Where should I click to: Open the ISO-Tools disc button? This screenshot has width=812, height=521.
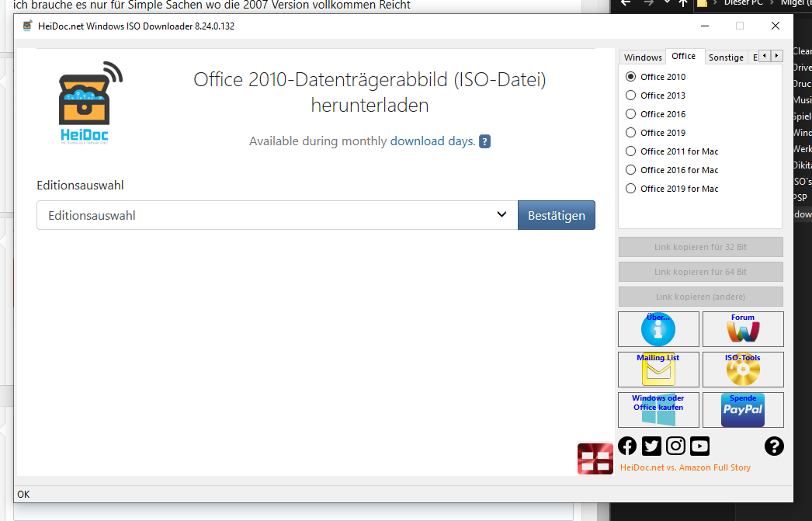tap(743, 370)
